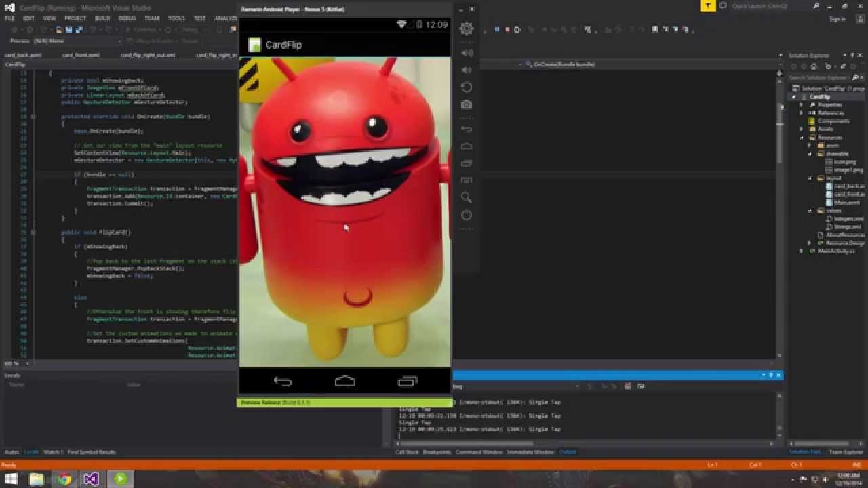Switch to Call Stack tab
This screenshot has height=488, width=868.
pos(407,452)
